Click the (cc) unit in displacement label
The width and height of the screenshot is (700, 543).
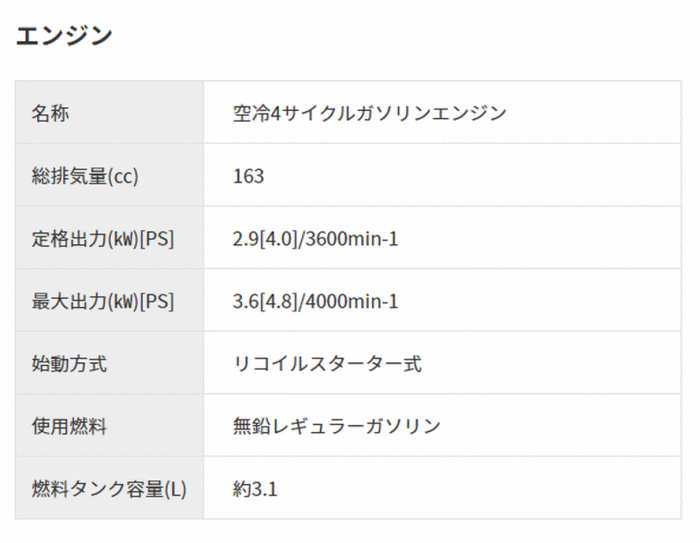[x=123, y=176]
